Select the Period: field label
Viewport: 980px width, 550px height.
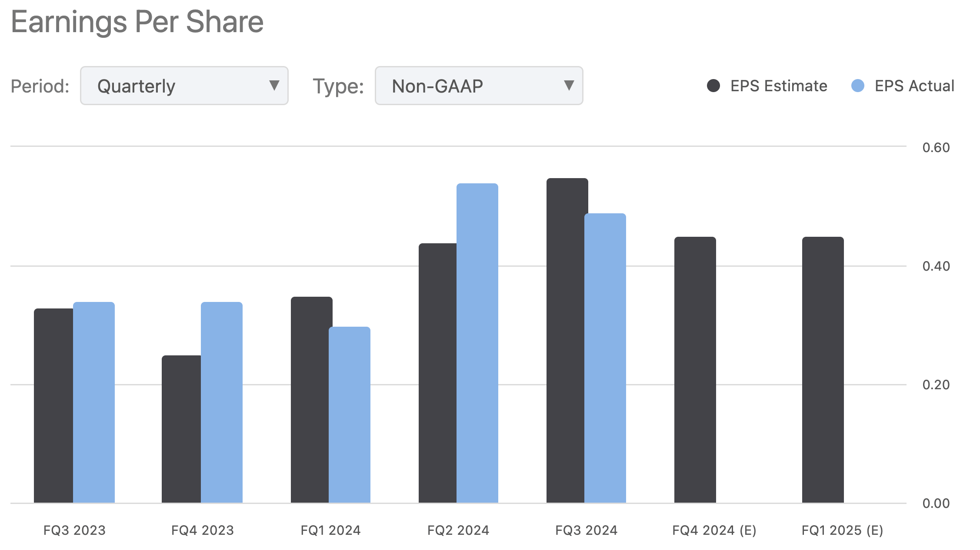pos(39,86)
